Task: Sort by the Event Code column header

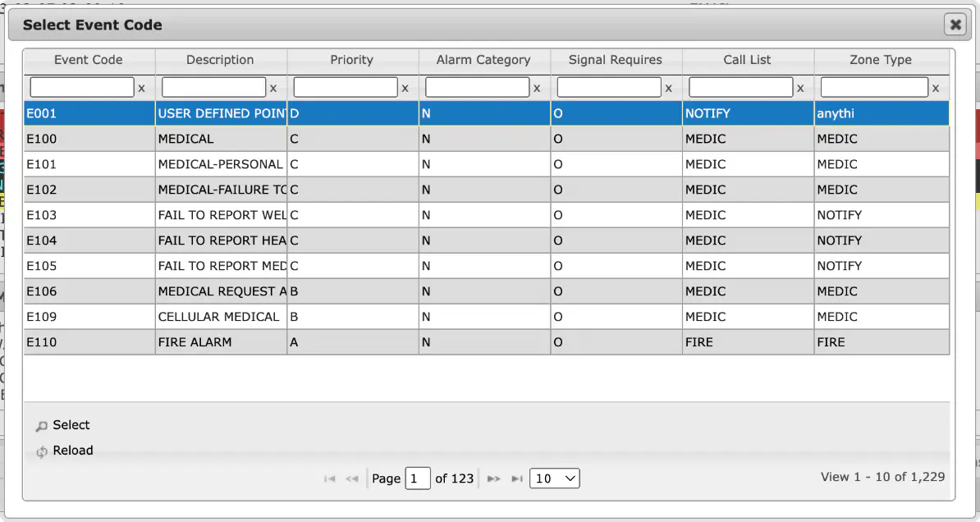Action: tap(89, 60)
